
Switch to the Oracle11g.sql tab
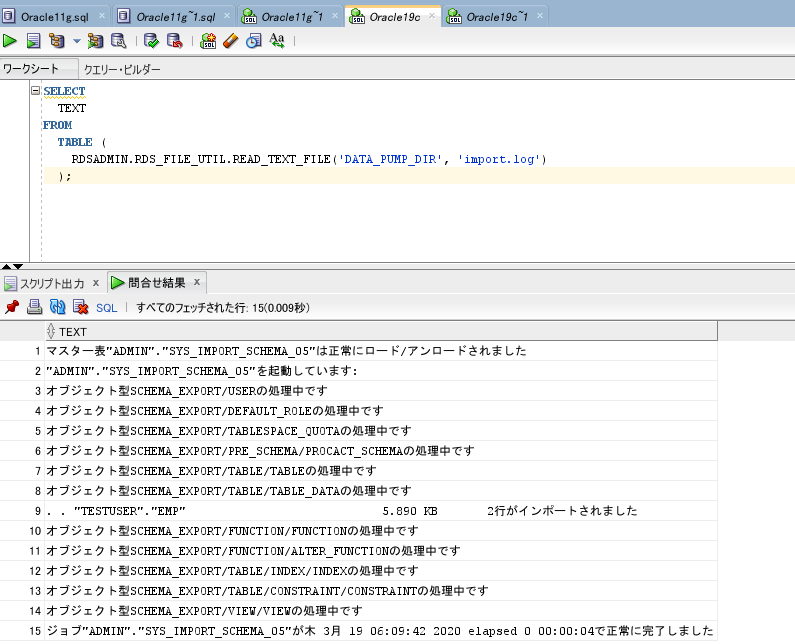(55, 17)
